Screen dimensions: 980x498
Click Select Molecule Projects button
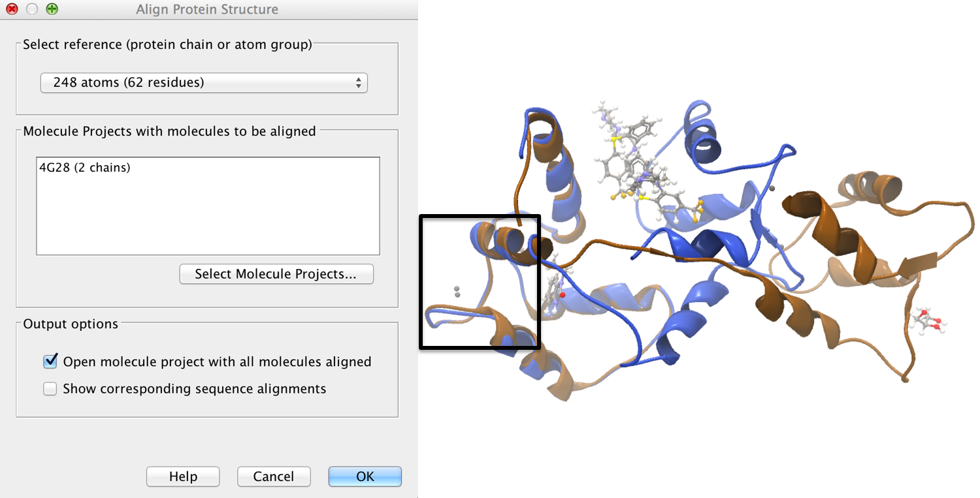coord(276,273)
